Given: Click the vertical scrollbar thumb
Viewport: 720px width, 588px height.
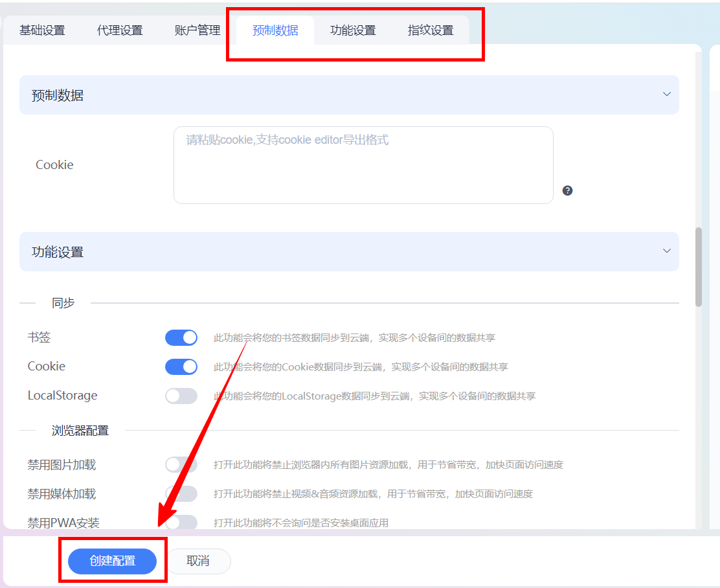Looking at the screenshot, I should coord(699,267).
